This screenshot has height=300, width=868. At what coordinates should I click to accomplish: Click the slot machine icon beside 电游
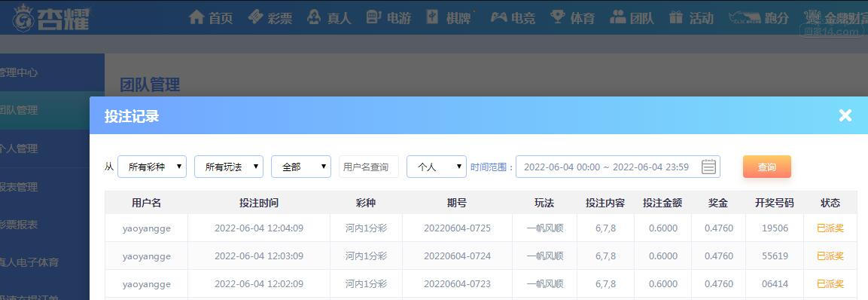click(373, 17)
